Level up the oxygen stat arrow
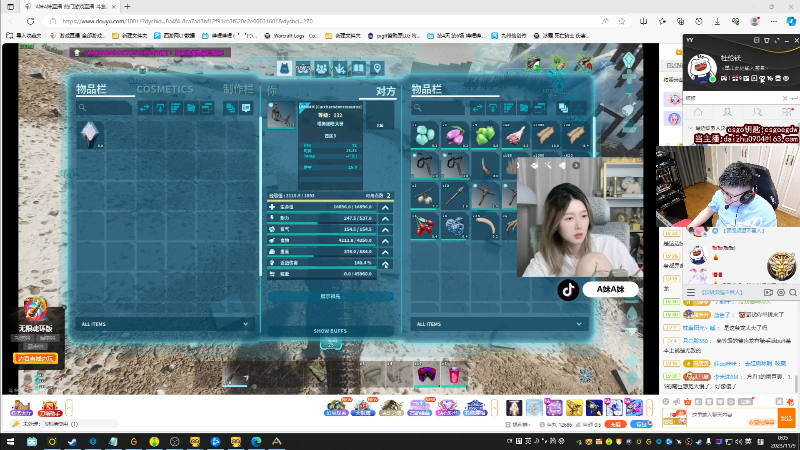Image resolution: width=800 pixels, height=450 pixels. (385, 230)
